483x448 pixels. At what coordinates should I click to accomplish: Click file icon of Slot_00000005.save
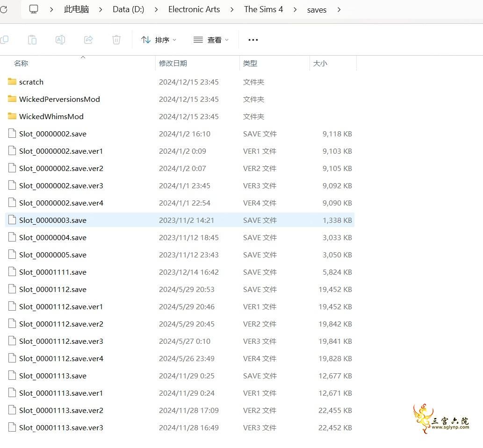pos(12,254)
